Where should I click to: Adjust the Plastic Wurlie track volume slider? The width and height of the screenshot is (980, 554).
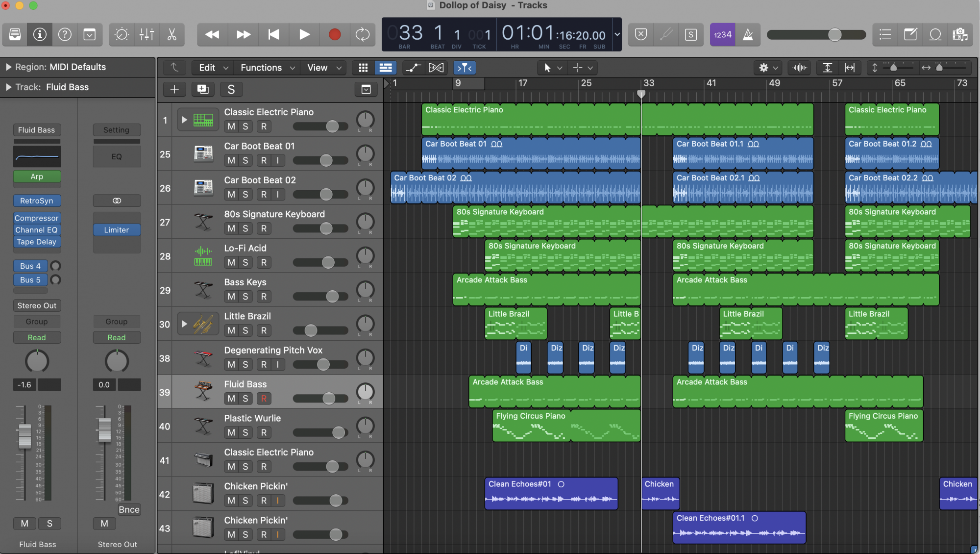[x=320, y=432]
